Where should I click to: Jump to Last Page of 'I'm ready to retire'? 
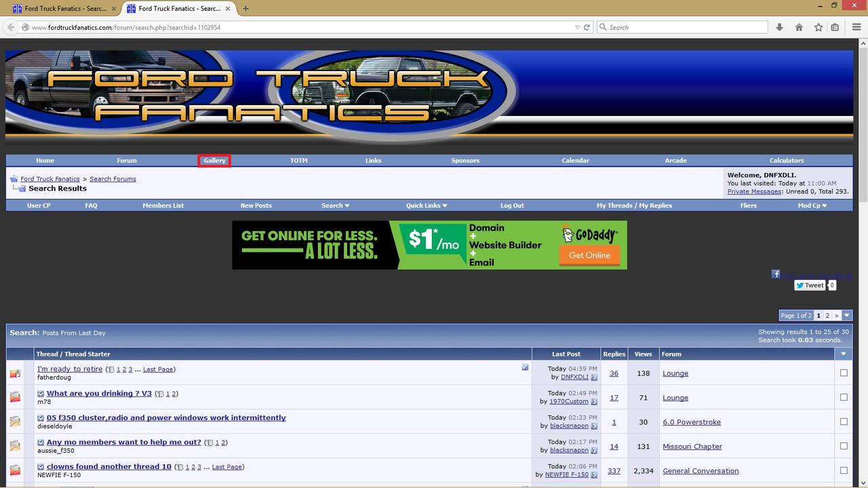158,369
